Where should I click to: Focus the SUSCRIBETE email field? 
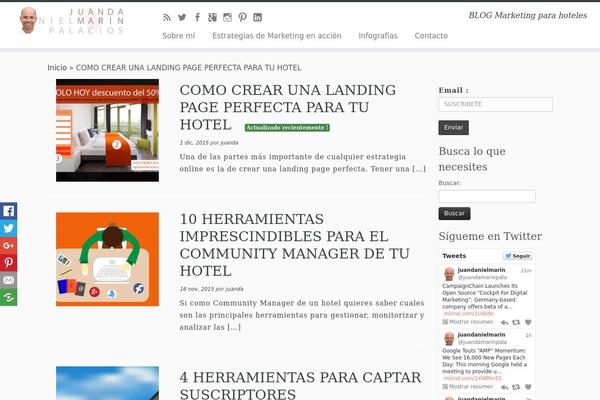click(x=496, y=104)
